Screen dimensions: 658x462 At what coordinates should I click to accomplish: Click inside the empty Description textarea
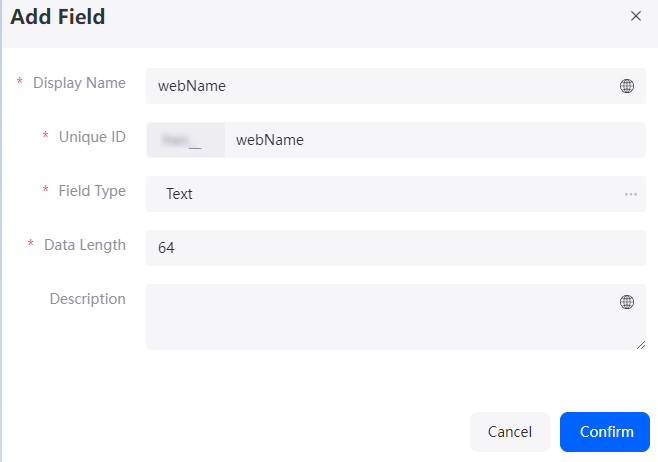(396, 317)
